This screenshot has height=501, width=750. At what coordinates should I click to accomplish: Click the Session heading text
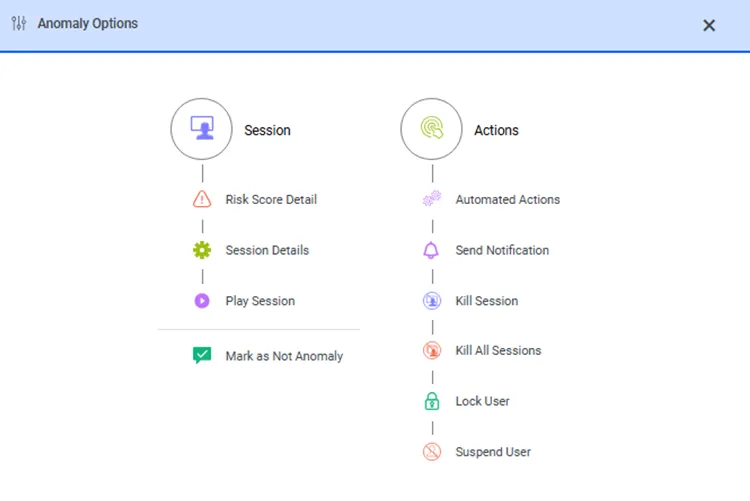(267, 130)
